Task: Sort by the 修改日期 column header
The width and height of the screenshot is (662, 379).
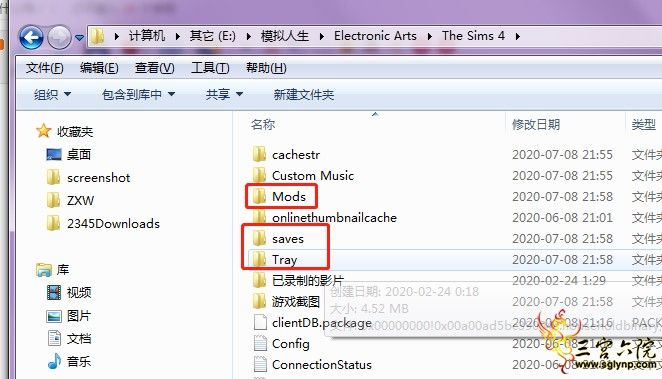Action: pos(536,125)
